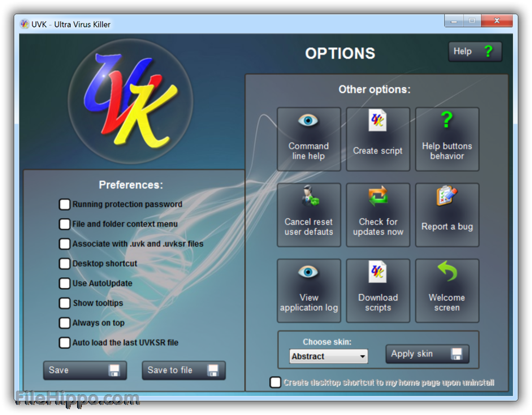Tick the Use AutoUpdate checkbox
This screenshot has height=415, width=532.
(65, 283)
